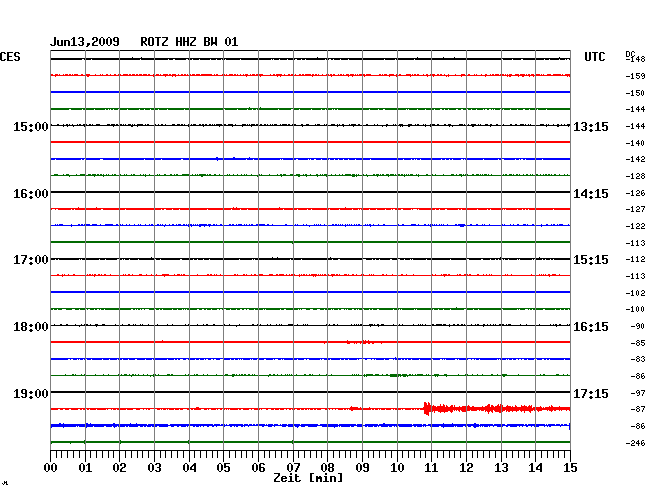Click minute tick label 05 on time axis
The height and width of the screenshot is (494, 650).
click(223, 468)
